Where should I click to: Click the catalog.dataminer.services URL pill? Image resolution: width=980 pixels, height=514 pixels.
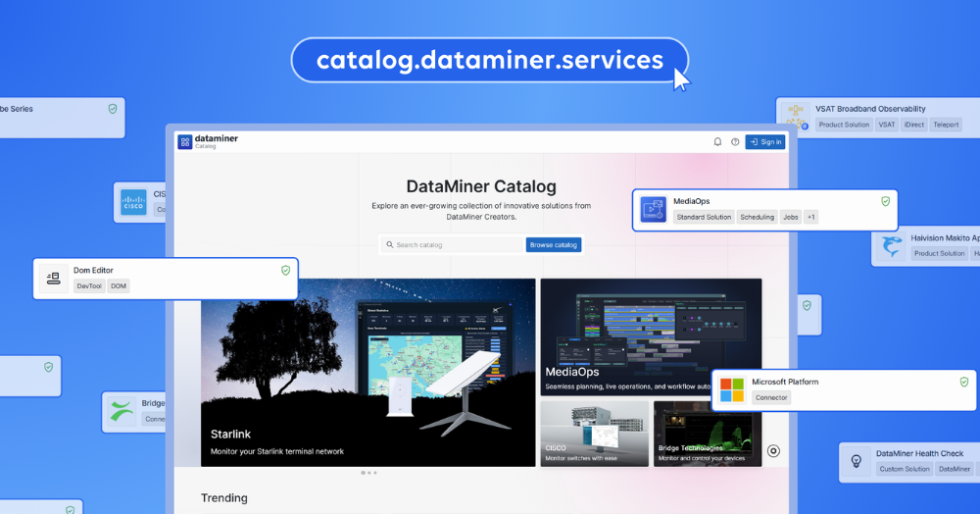pos(490,60)
